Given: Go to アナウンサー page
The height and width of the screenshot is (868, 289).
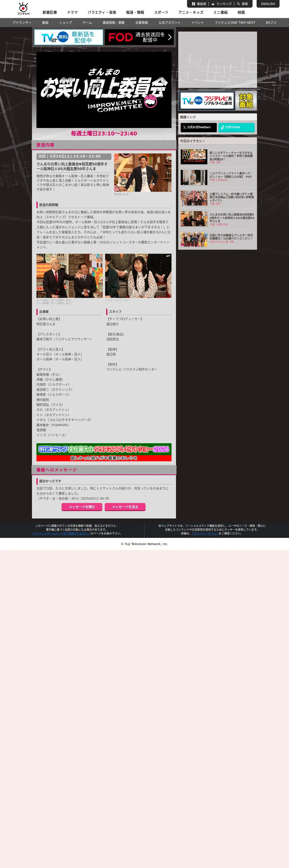Looking at the screenshot, I should (22, 23).
